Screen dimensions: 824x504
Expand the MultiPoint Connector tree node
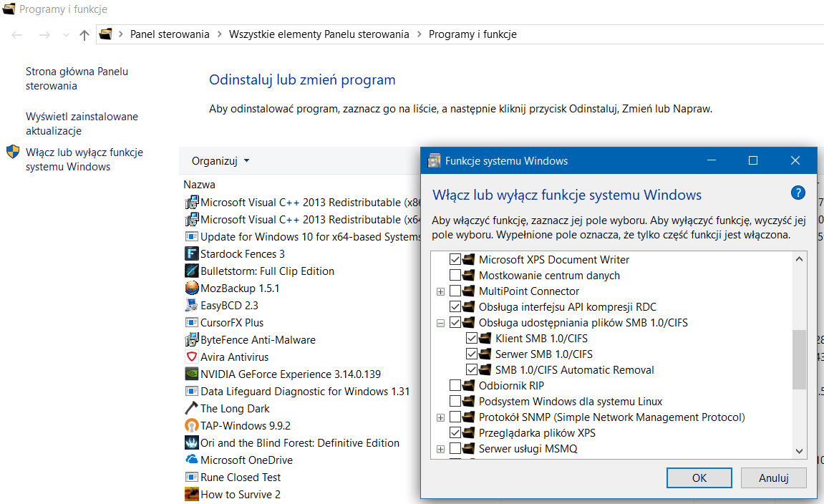(440, 291)
